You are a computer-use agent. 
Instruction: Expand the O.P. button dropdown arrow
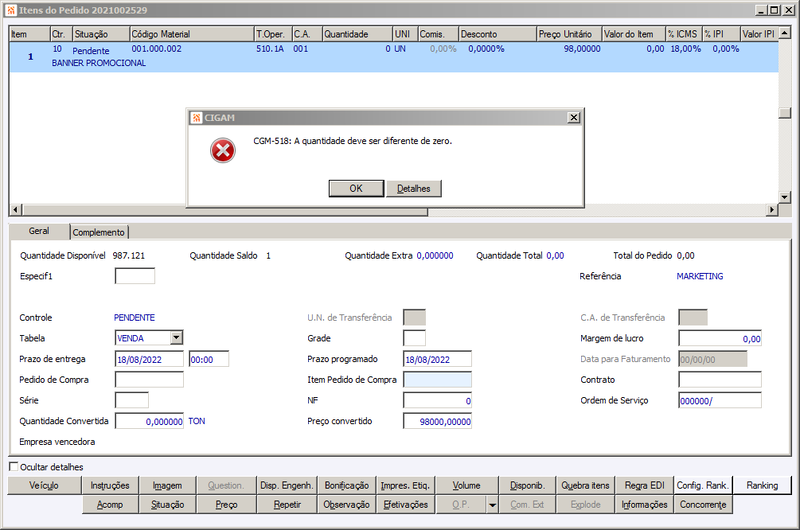click(492, 505)
